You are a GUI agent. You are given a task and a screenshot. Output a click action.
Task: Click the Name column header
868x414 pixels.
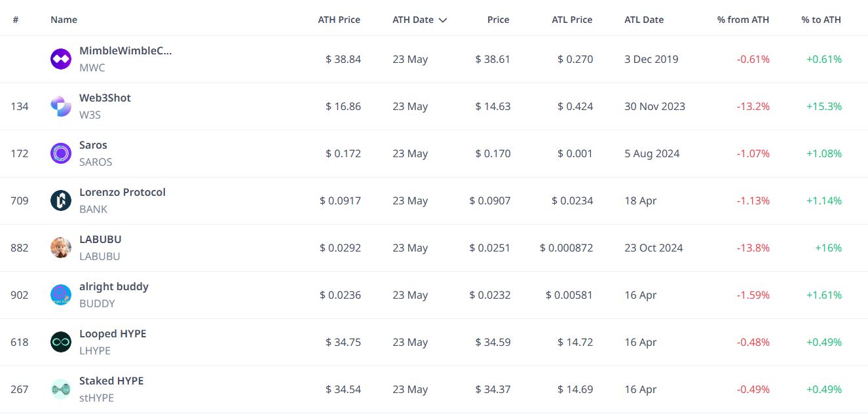pos(64,20)
